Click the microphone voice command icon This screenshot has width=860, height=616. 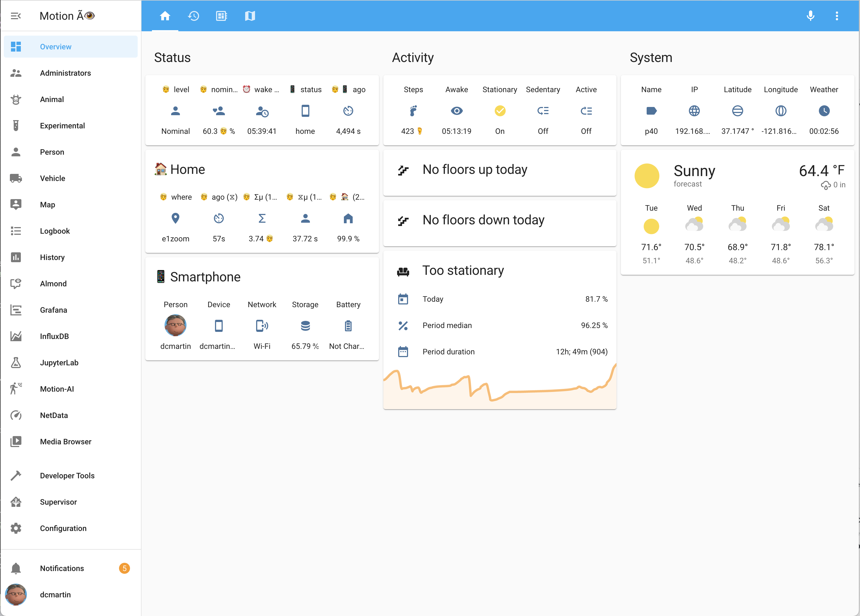[x=810, y=16]
